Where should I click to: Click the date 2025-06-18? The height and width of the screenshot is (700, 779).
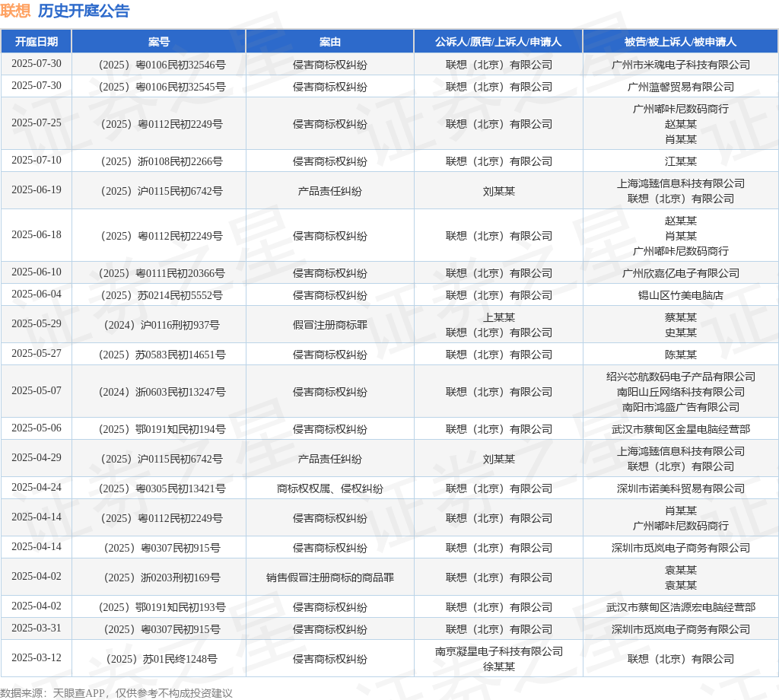(x=37, y=234)
